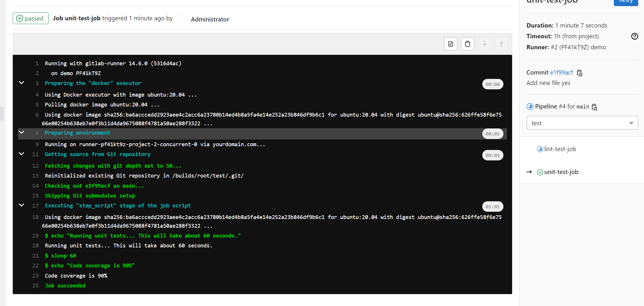Erase the job log
The height and width of the screenshot is (306, 644).
(467, 44)
